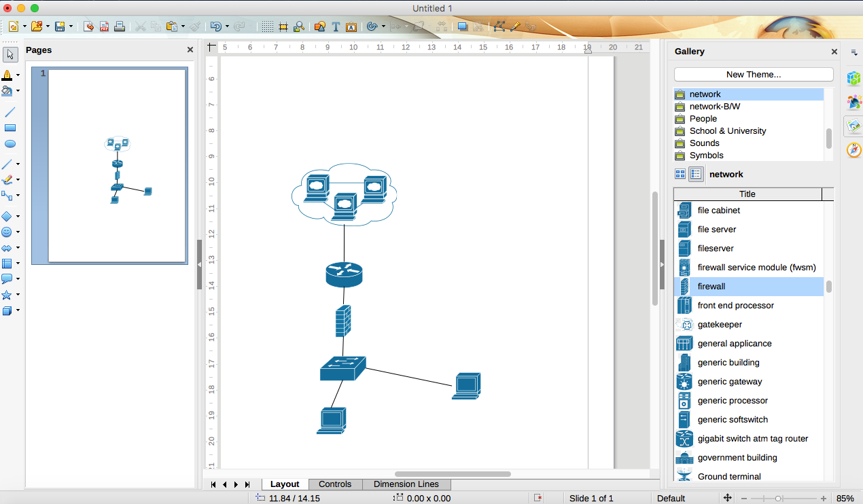Switch to the Layout layer tab

click(285, 484)
